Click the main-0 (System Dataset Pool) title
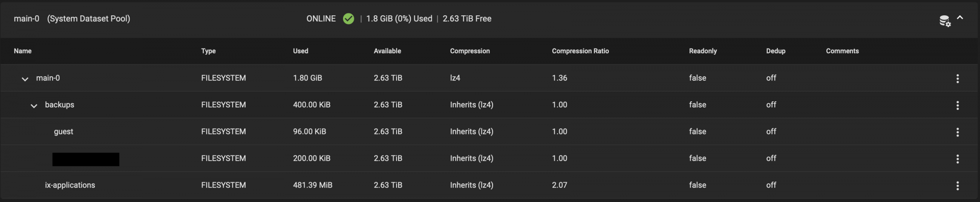This screenshot has height=202, width=980. (72, 19)
